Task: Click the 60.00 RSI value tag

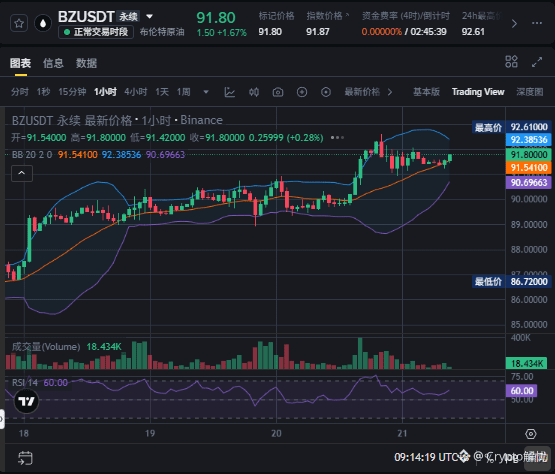Action: (521, 391)
